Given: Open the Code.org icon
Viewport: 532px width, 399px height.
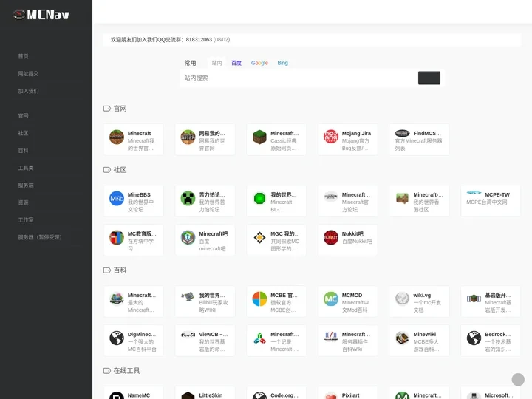Looking at the screenshot, I should pos(259,395).
